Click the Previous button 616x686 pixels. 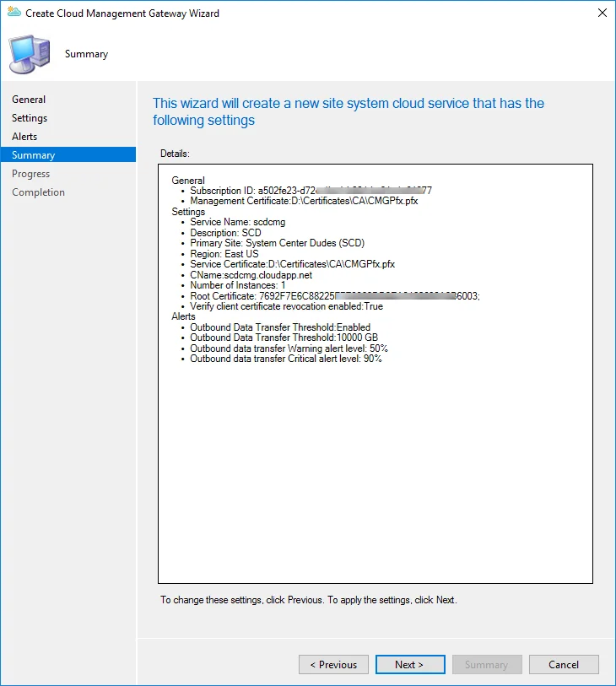tap(333, 665)
